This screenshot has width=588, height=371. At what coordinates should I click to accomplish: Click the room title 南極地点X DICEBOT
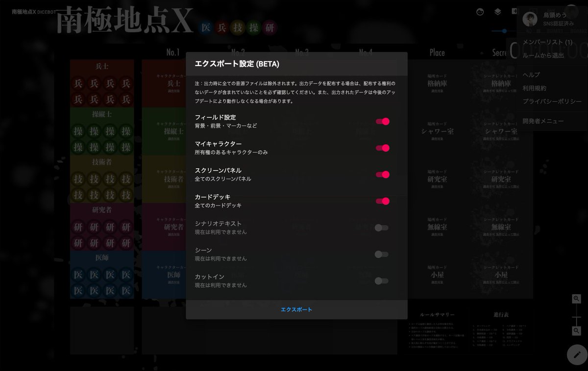click(x=34, y=11)
